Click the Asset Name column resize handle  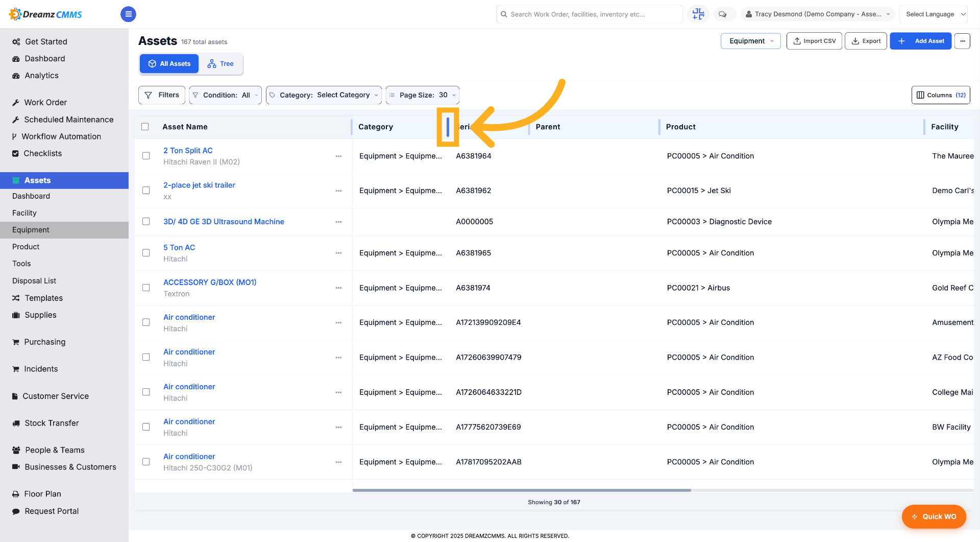click(352, 127)
